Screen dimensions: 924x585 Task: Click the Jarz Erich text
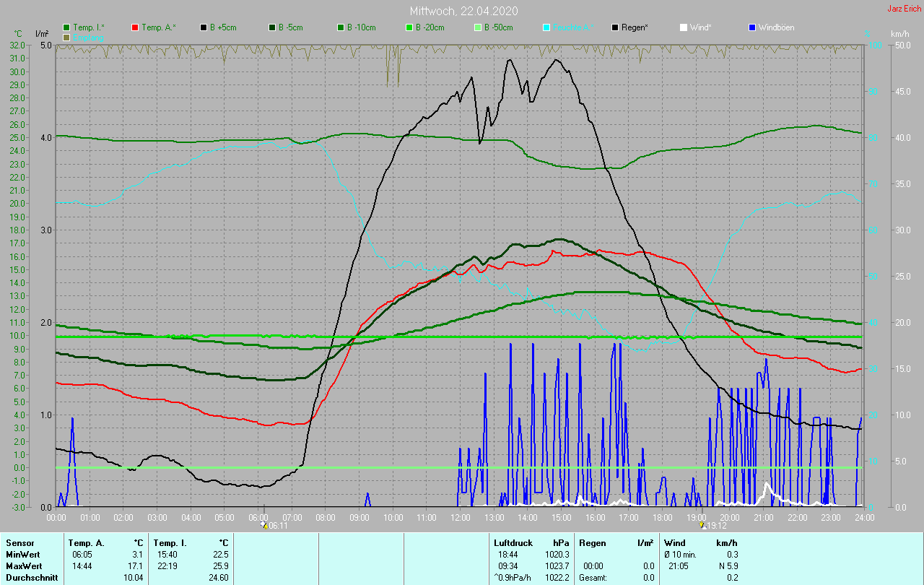[904, 9]
